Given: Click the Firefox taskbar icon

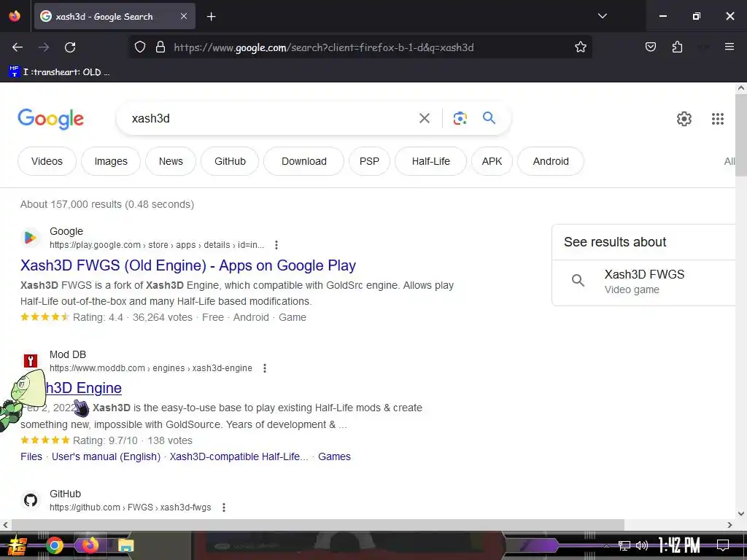Looking at the screenshot, I should click(x=90, y=545).
